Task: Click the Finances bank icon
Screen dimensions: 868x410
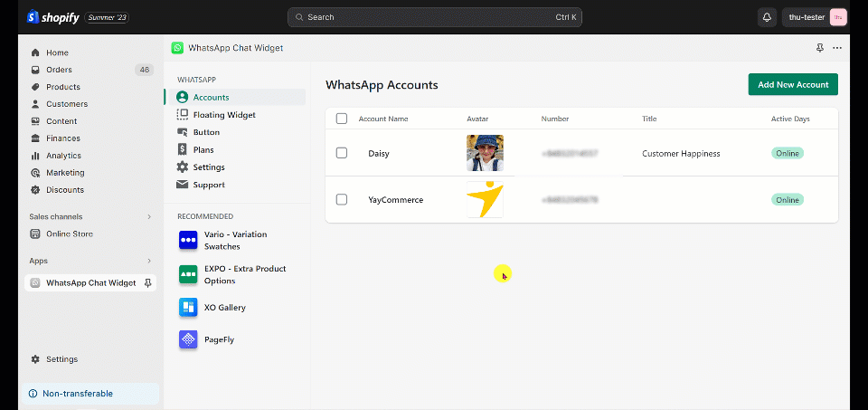Action: 35,138
